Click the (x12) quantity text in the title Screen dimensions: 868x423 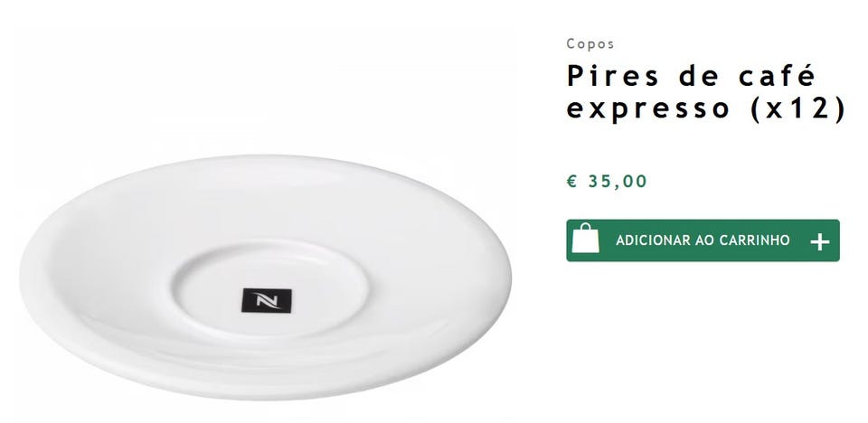798,108
